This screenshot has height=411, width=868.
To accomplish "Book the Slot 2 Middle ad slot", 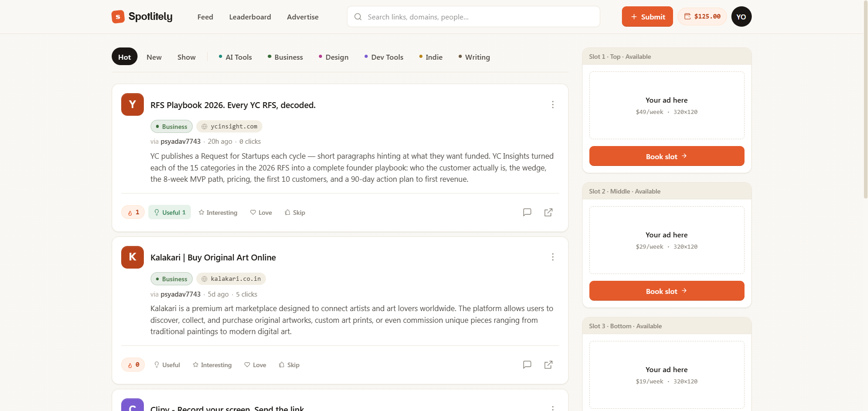I will [667, 291].
